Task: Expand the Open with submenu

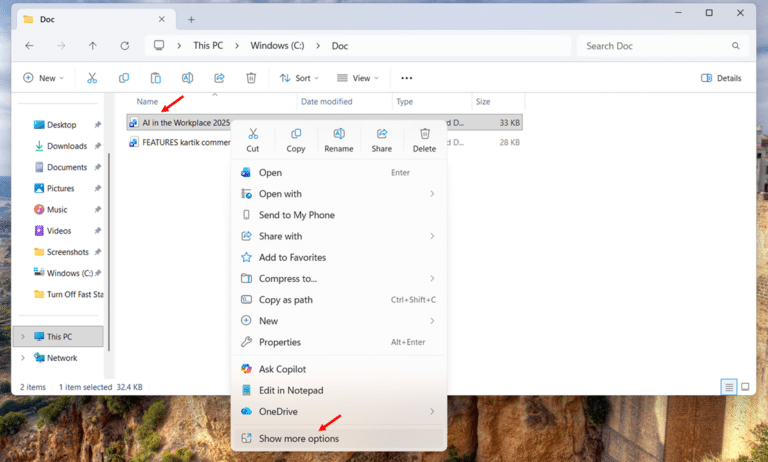Action: point(432,194)
